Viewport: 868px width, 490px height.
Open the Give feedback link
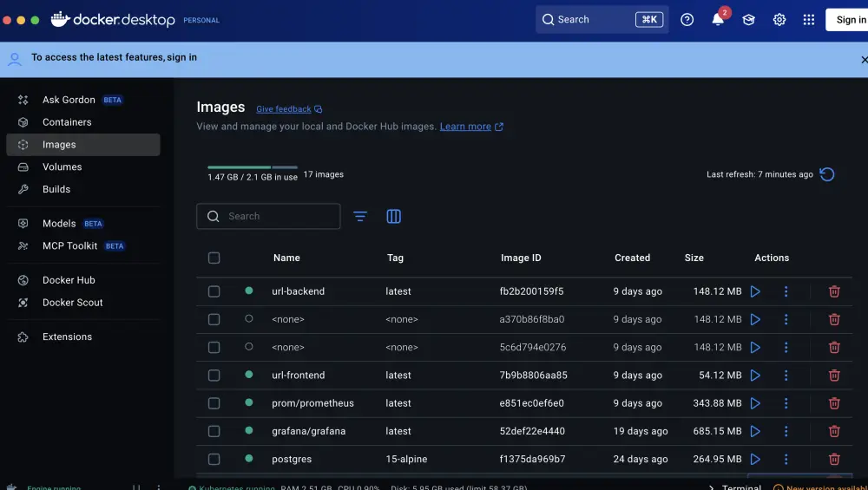pos(289,109)
